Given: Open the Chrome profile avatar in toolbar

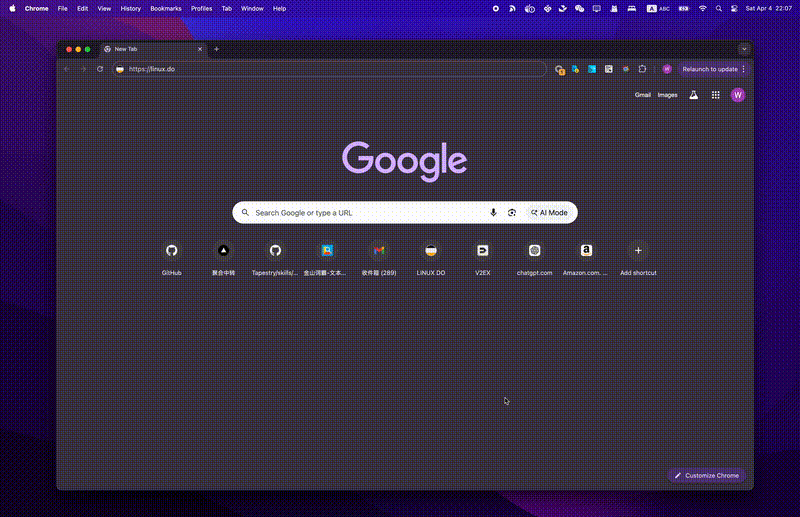Looking at the screenshot, I should click(x=667, y=69).
